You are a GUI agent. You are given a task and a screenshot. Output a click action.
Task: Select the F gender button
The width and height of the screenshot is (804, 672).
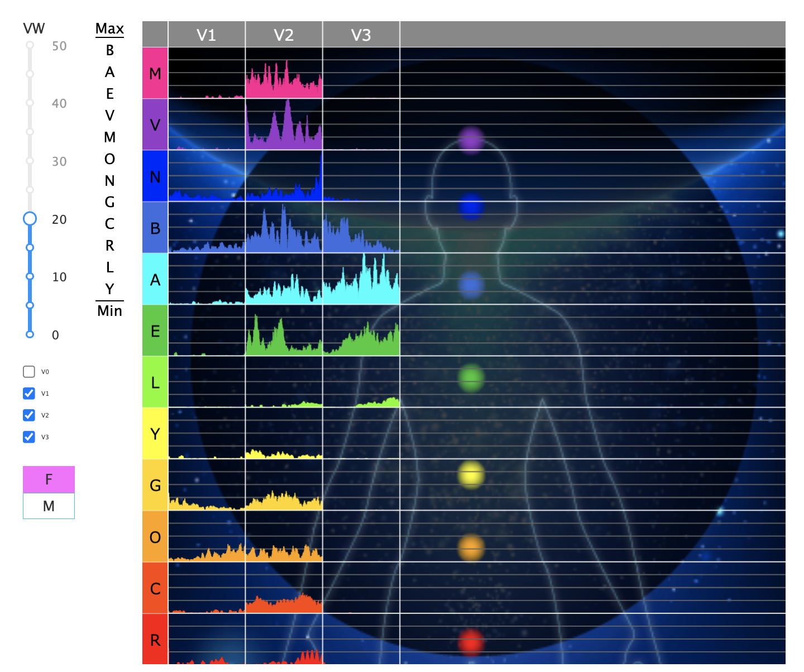49,479
